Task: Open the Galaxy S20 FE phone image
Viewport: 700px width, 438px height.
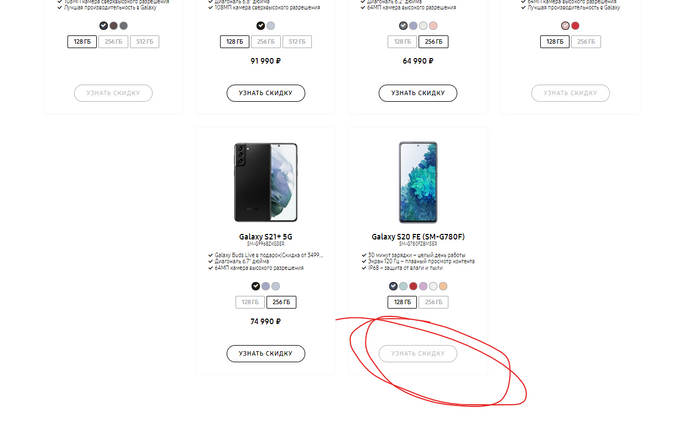Action: (418, 182)
